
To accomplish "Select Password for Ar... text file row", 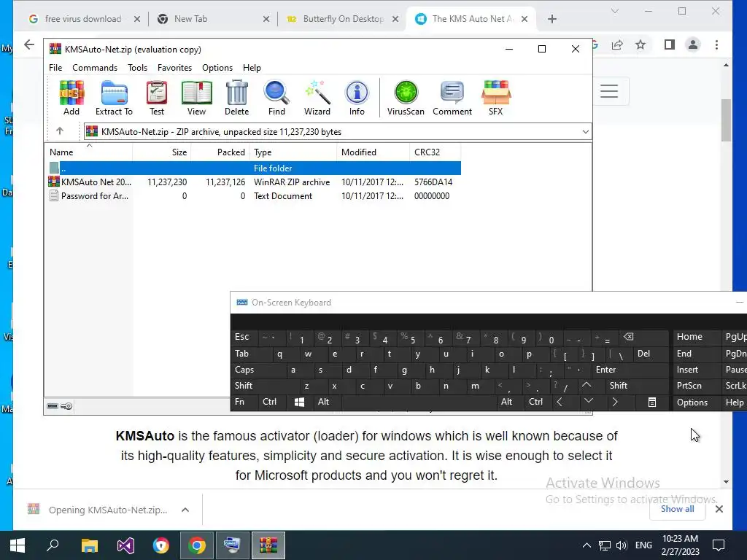I will point(253,195).
